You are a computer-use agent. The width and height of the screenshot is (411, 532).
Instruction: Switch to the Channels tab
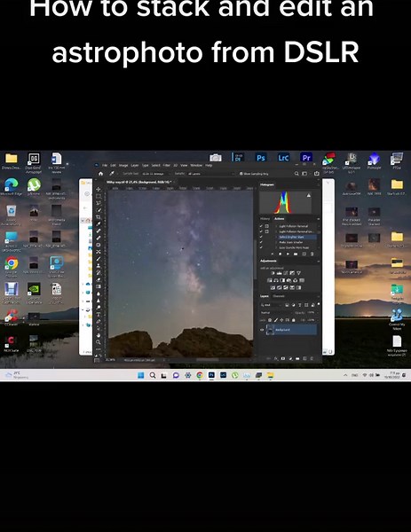coord(279,296)
